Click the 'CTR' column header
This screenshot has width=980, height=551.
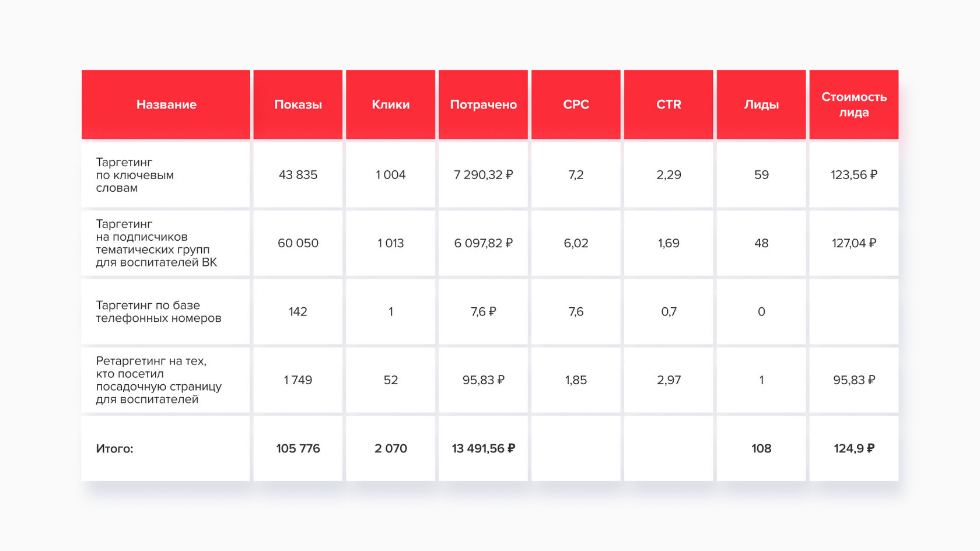(668, 104)
